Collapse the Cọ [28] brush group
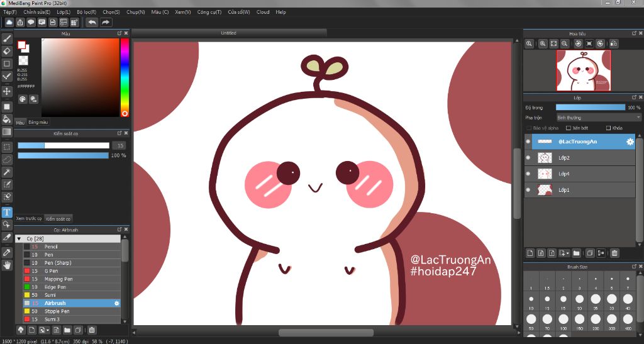Viewport: 644px width, 344px height. pyautogui.click(x=19, y=238)
